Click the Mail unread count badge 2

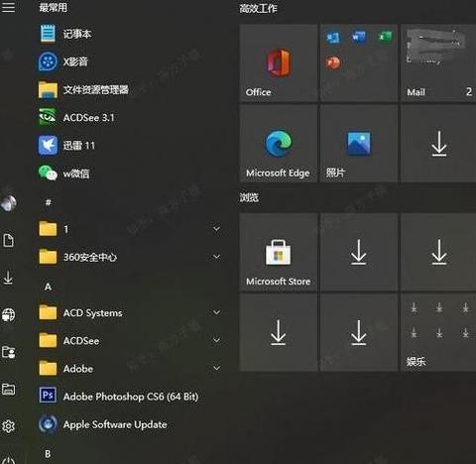pyautogui.click(x=469, y=91)
